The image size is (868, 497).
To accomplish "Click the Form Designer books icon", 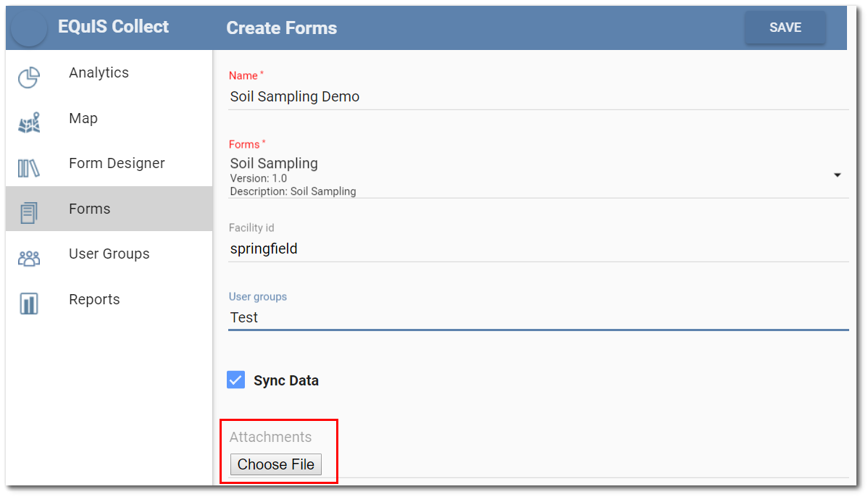I will tap(29, 168).
